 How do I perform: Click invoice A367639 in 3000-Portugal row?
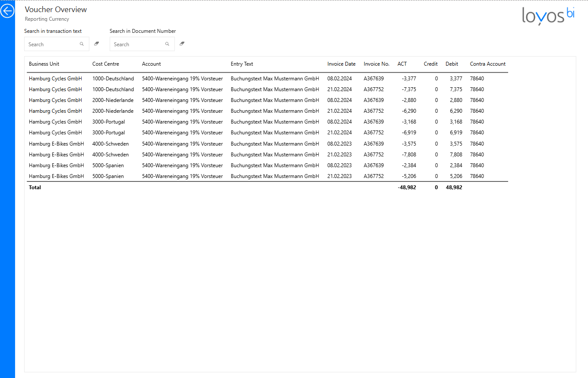click(374, 122)
